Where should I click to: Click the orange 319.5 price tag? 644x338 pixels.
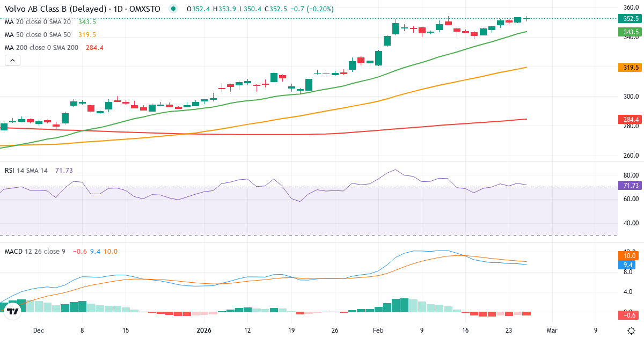pyautogui.click(x=631, y=68)
